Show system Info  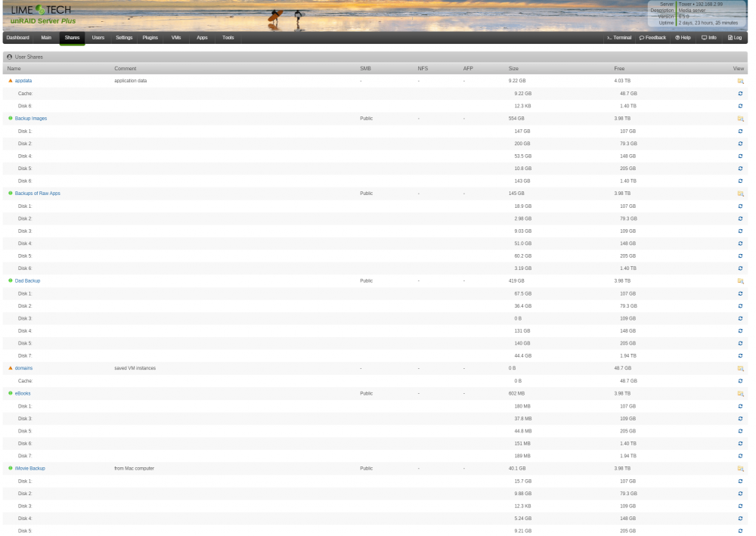[709, 38]
